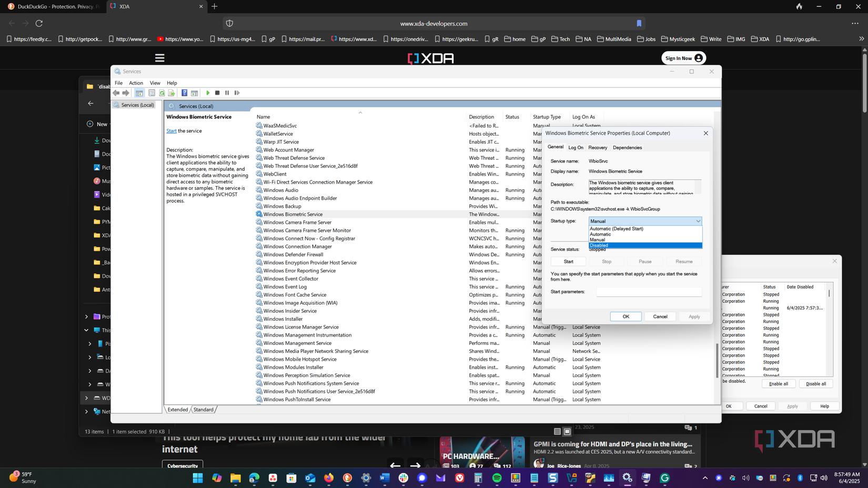Expand This PC tree node in Explorer
The width and height of the screenshot is (868, 488).
click(x=86, y=330)
